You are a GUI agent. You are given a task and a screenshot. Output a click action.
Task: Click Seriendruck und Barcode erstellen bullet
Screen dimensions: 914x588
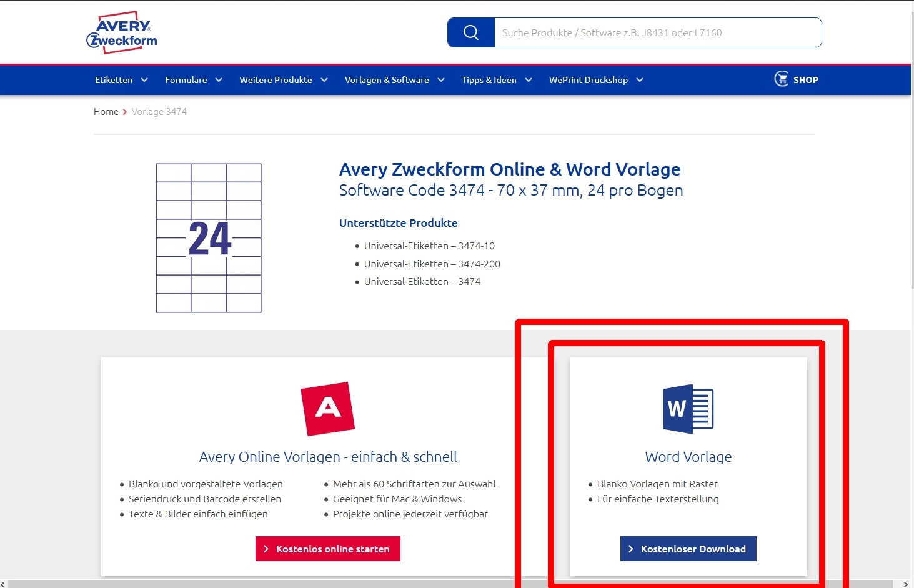[x=205, y=499]
